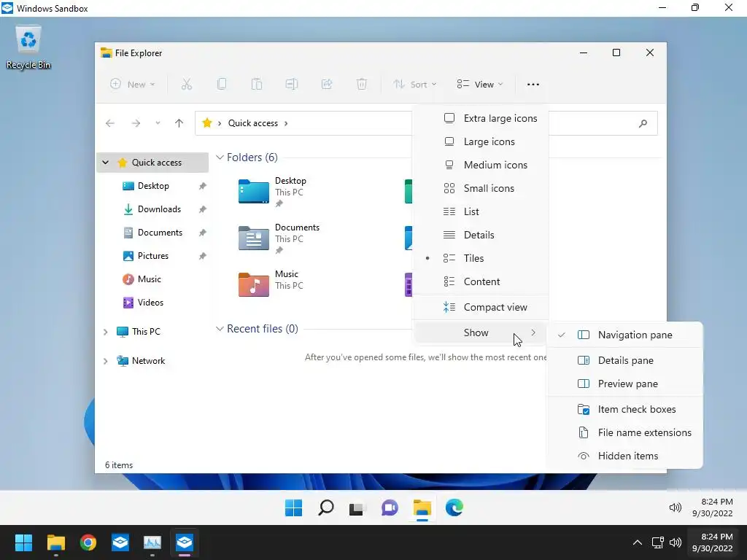Open recent locations dropdown arrow
Viewport: 747px width, 560px height.
tap(158, 123)
